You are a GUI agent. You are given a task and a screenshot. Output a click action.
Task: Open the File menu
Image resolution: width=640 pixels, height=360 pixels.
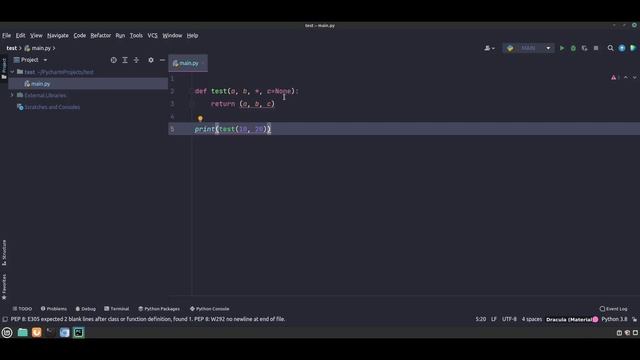tap(7, 36)
